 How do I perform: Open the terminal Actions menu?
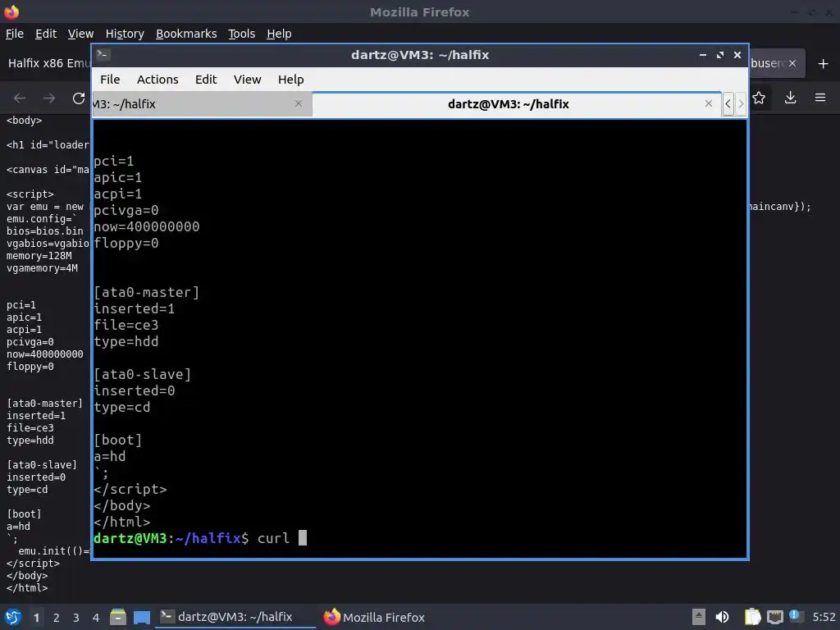coord(157,80)
